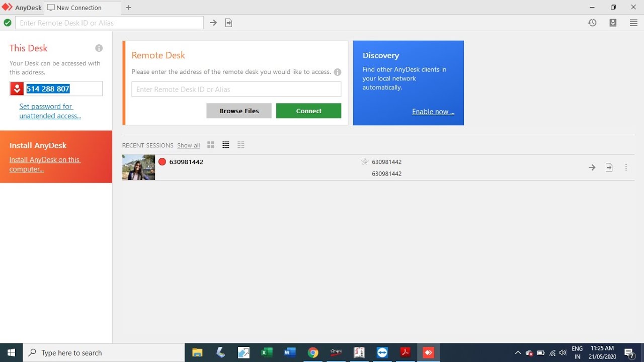
Task: Open File Explorer from taskbar
Action: (197, 352)
